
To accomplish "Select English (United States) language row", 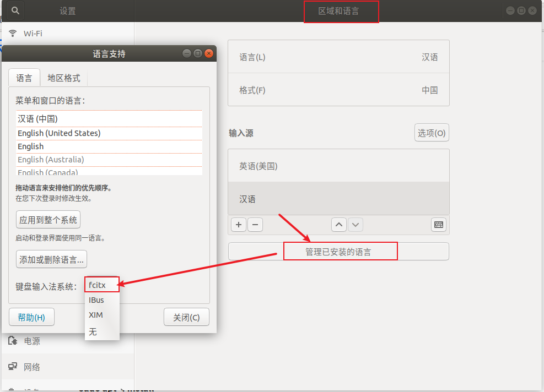I will coord(109,133).
